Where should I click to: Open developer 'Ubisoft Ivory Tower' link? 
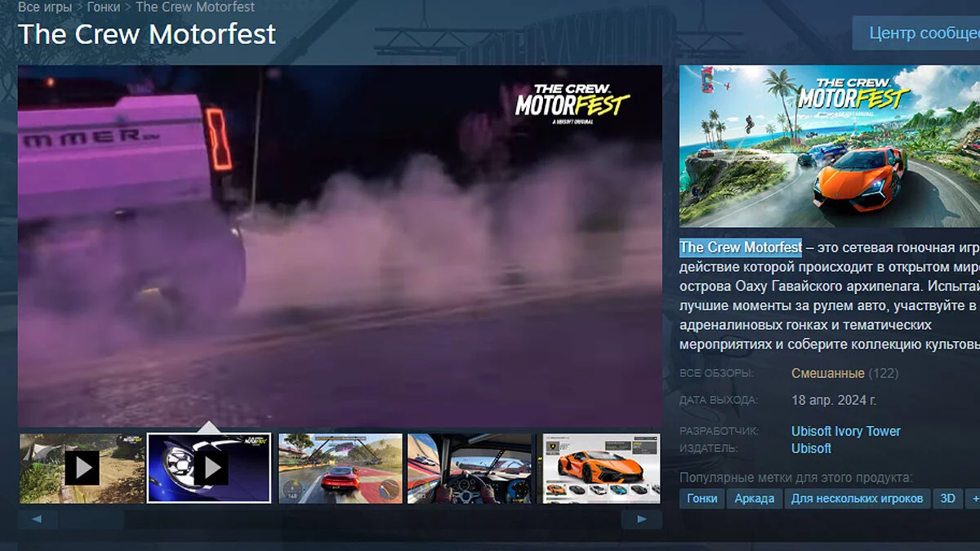846,431
